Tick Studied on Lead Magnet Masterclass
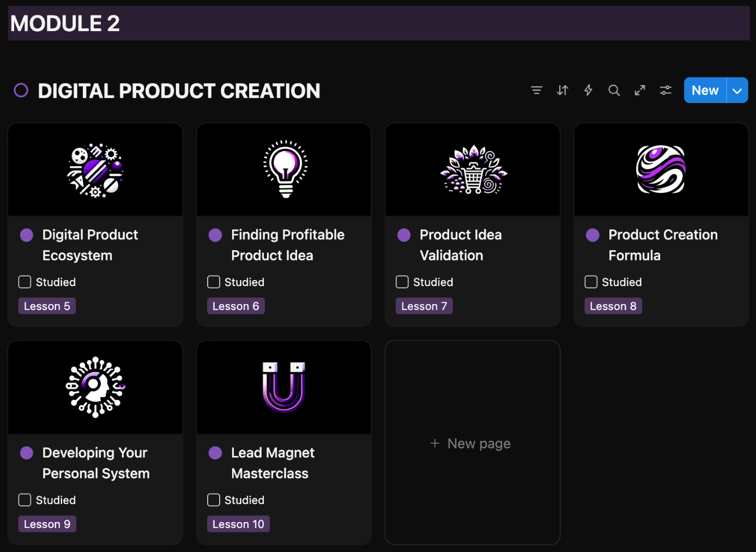 pyautogui.click(x=214, y=500)
